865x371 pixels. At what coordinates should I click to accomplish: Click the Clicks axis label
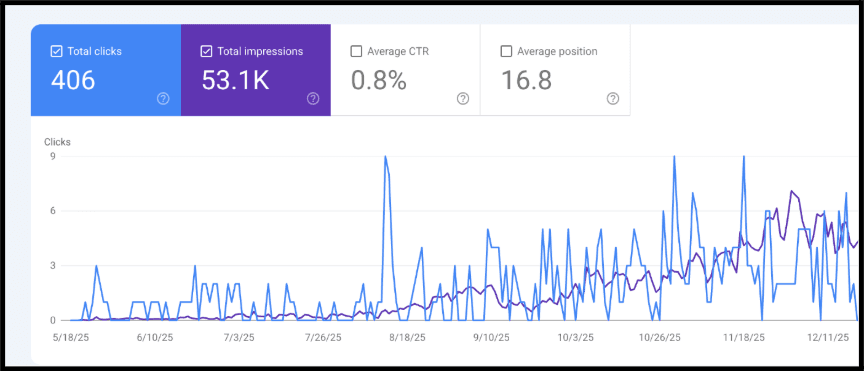57,142
